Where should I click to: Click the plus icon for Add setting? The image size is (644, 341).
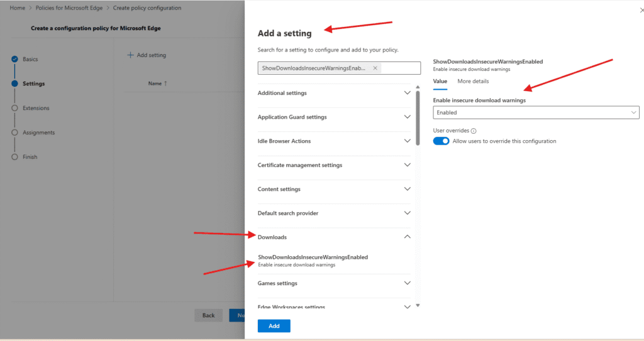coord(131,55)
